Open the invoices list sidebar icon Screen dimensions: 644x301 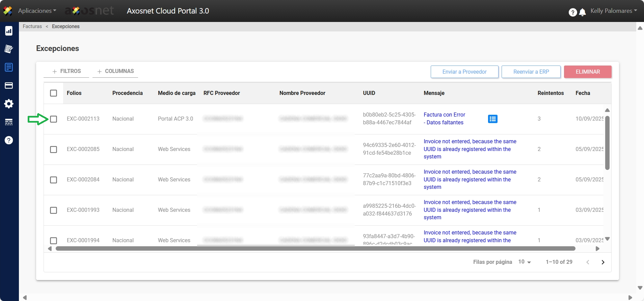coord(9,67)
